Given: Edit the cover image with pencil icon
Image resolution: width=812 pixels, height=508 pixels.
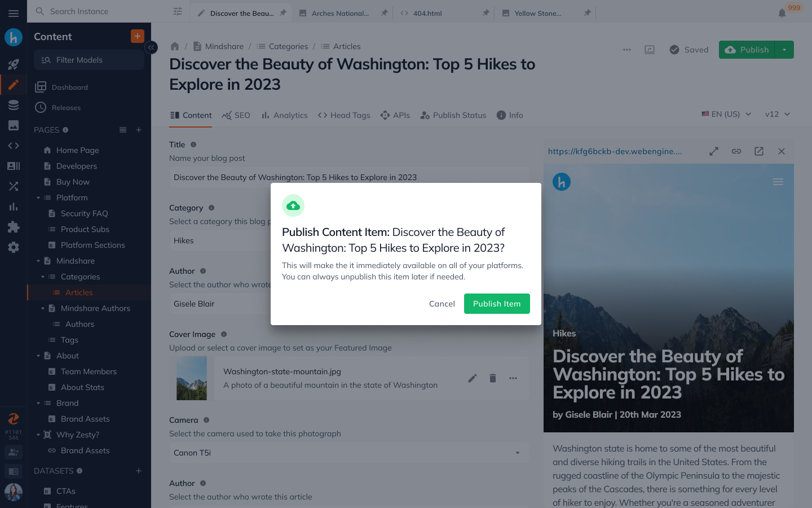Looking at the screenshot, I should (x=473, y=378).
